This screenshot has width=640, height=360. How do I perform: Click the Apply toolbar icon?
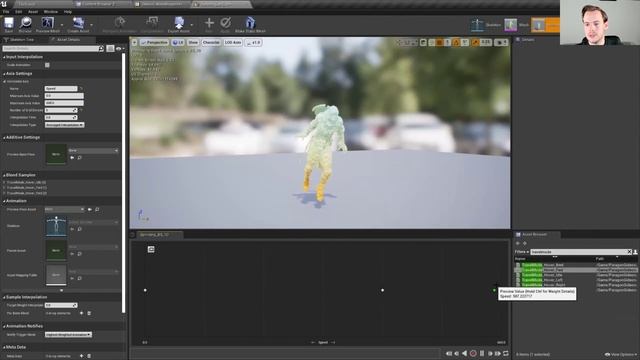click(x=225, y=24)
